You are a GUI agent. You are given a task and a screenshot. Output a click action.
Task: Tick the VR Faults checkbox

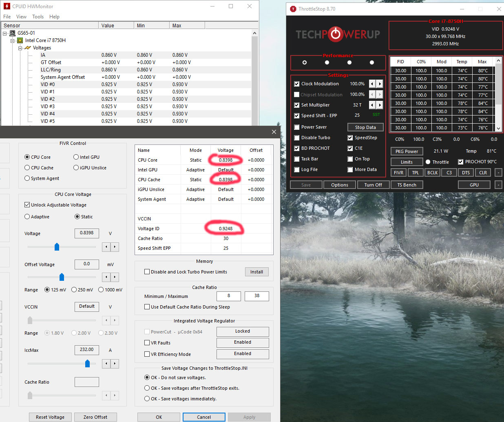147,343
